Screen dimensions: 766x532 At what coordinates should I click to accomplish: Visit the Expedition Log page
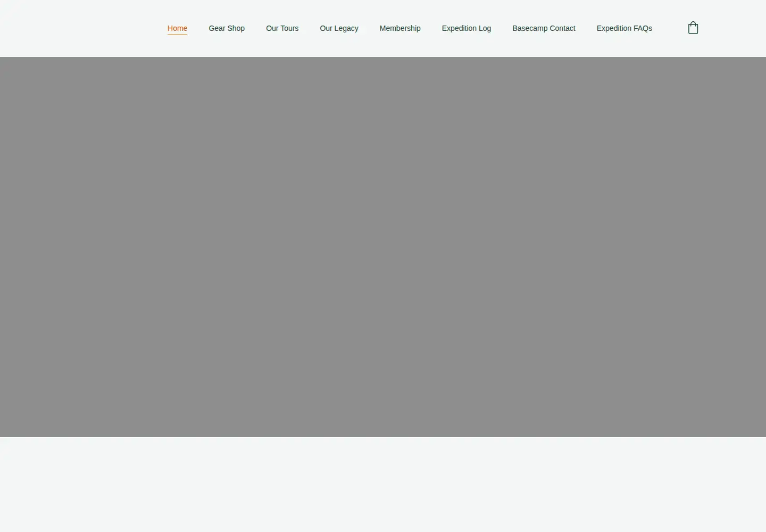[x=467, y=28]
